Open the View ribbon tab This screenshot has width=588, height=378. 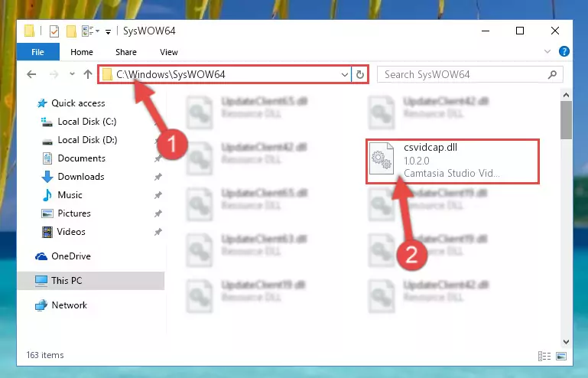point(169,52)
